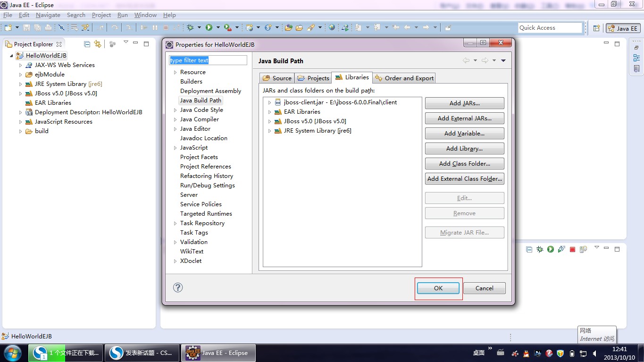The height and width of the screenshot is (362, 644).
Task: Click the Open Type icon in main toolbar
Action: coord(289,28)
